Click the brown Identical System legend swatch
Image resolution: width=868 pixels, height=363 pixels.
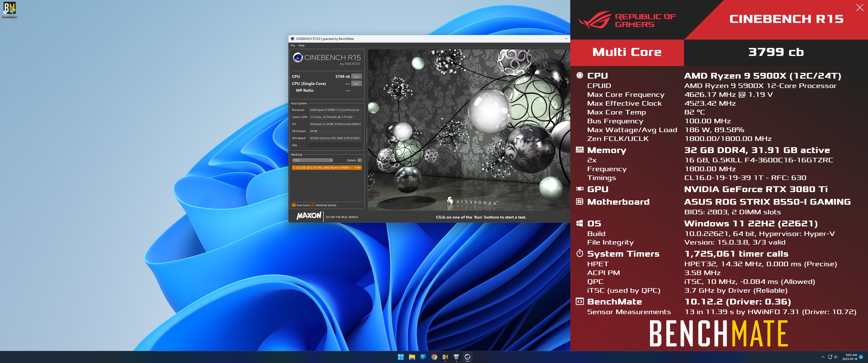313,205
